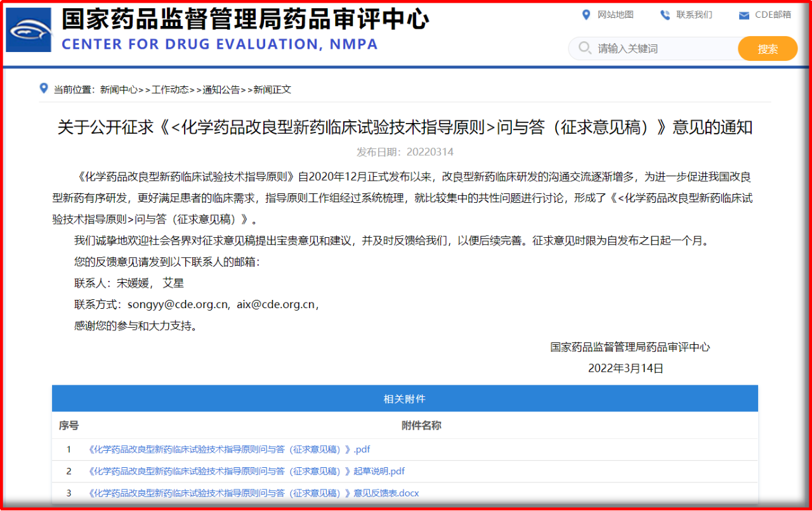Click 新闻正文 in the breadcrumb
Viewport: 812px width, 511px height.
click(272, 89)
